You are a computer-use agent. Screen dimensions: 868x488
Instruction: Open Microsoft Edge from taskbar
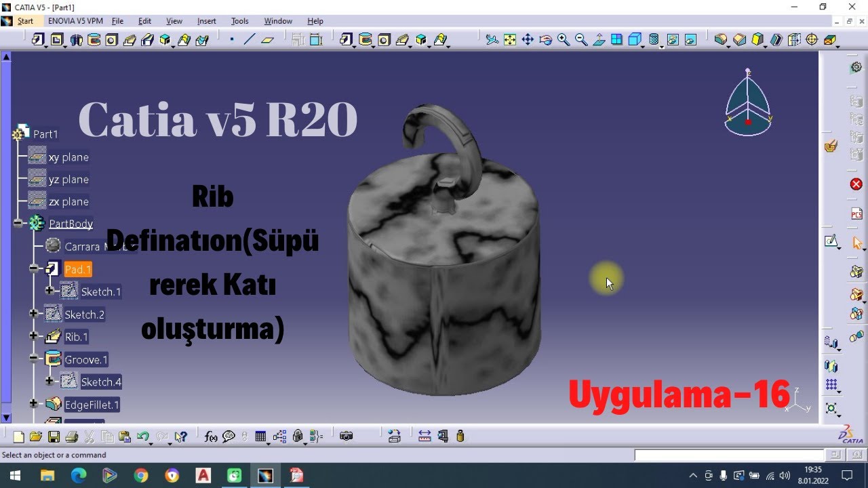79,476
